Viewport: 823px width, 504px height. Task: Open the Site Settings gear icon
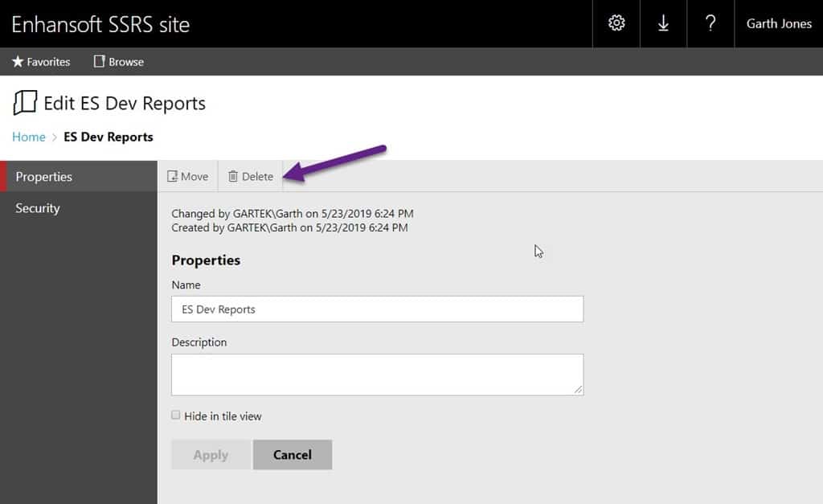pyautogui.click(x=616, y=23)
